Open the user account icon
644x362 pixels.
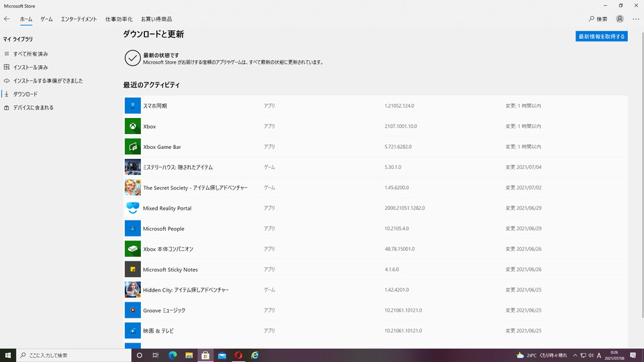(x=619, y=19)
